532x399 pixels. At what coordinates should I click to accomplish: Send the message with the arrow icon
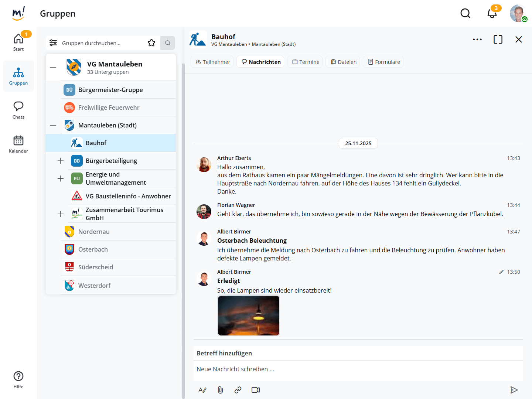click(514, 390)
